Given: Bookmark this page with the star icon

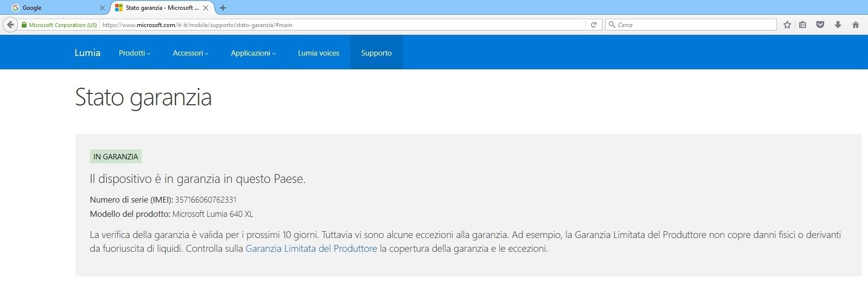Looking at the screenshot, I should tap(787, 25).
